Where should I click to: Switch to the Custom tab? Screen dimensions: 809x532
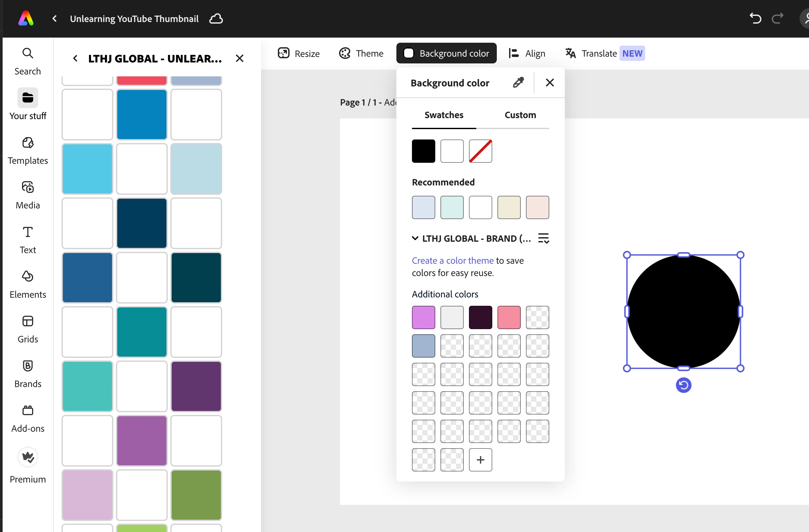click(x=520, y=115)
